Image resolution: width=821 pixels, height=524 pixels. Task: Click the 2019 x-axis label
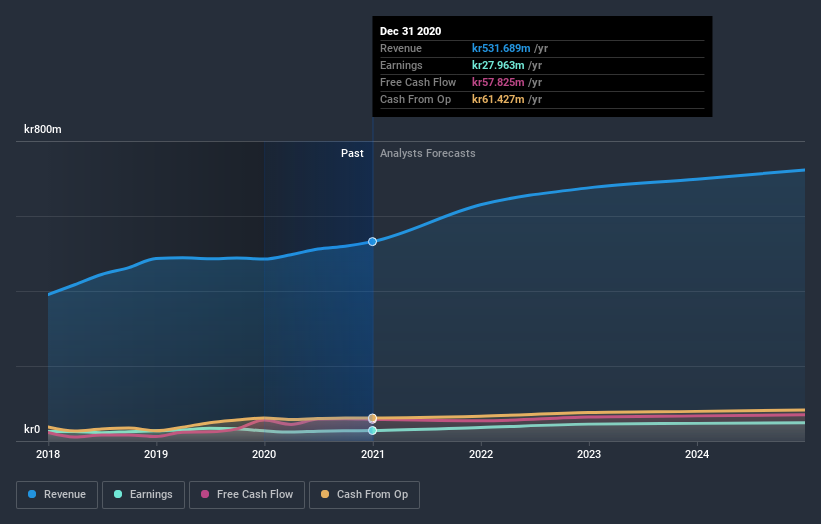point(156,454)
